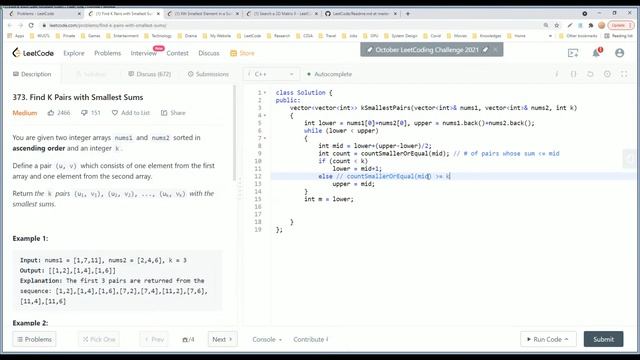Open the LeetCode bookmarks folder
The width and height of the screenshot is (640, 360).
(249, 36)
